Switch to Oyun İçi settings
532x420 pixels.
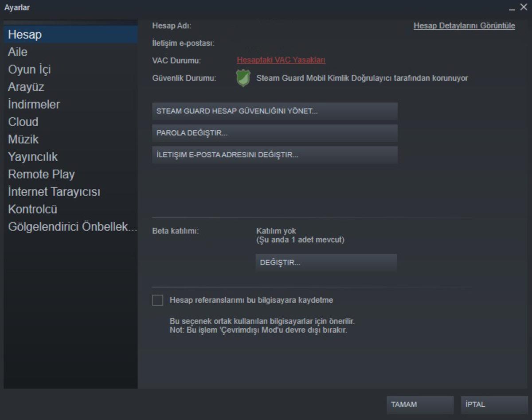point(29,69)
